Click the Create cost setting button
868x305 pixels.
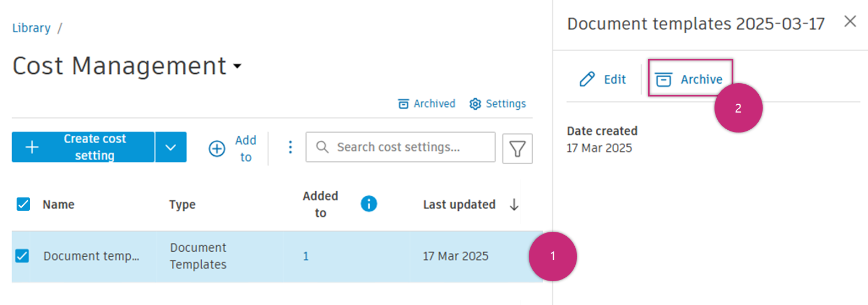point(83,147)
